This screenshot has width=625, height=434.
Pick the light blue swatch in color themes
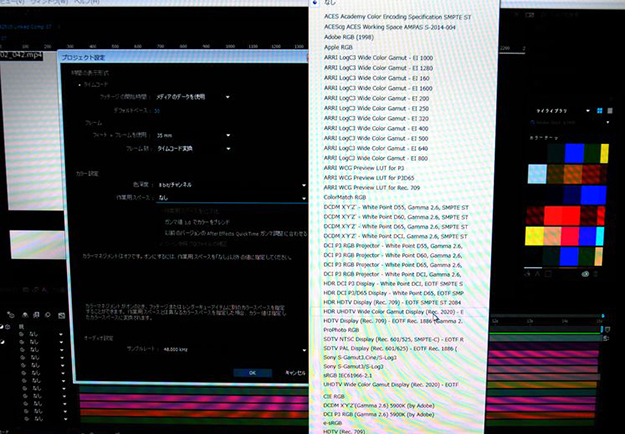(x=537, y=174)
